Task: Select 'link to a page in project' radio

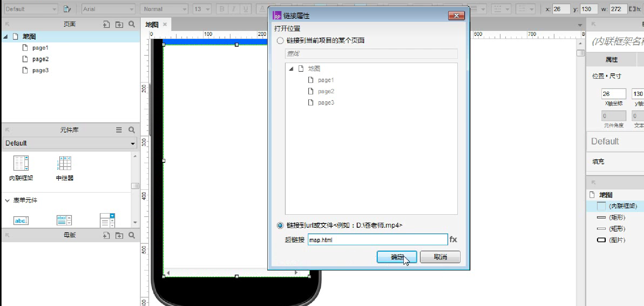Action: (280, 40)
